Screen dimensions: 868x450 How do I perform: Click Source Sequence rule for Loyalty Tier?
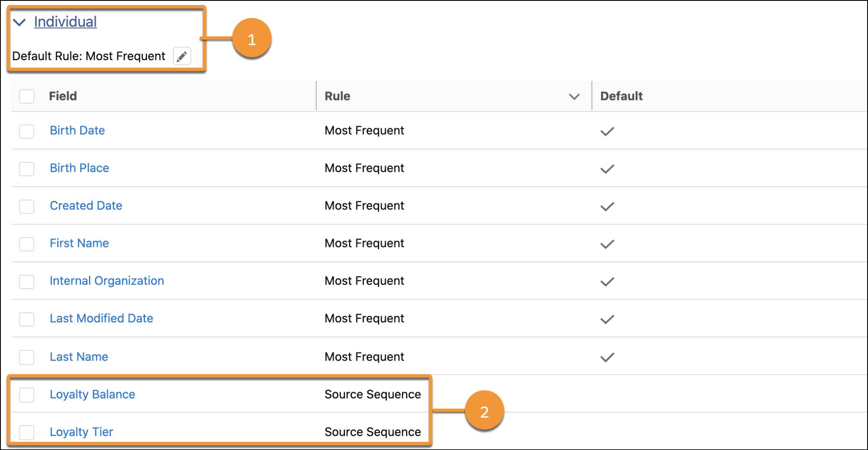(373, 432)
